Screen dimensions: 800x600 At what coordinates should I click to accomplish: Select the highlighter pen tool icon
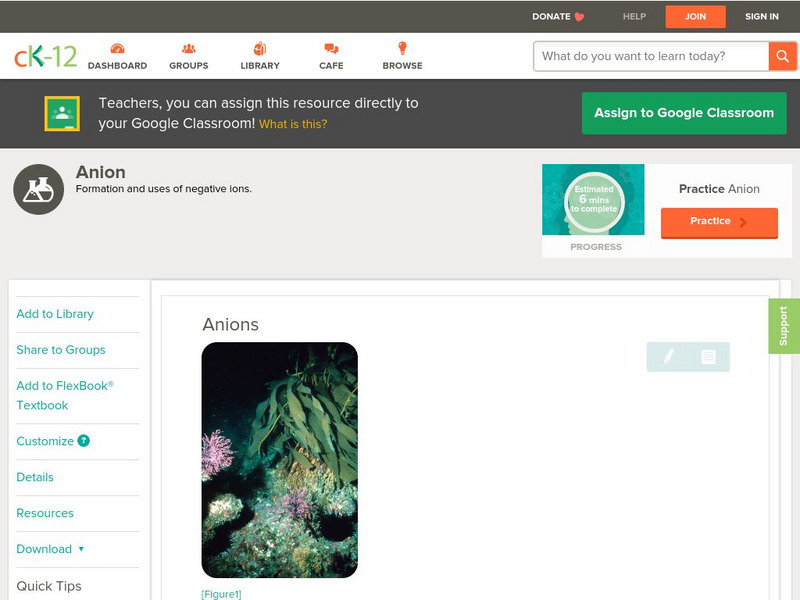(668, 357)
